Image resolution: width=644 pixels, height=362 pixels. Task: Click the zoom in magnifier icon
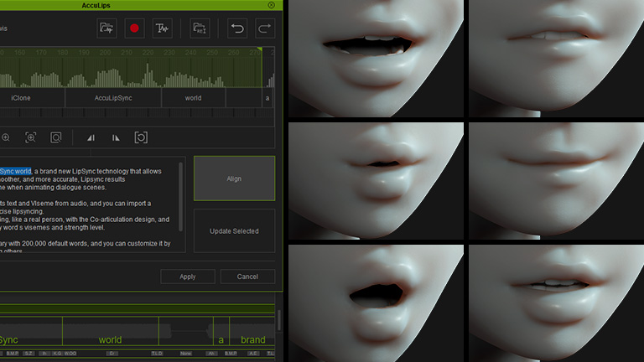[x=6, y=137]
